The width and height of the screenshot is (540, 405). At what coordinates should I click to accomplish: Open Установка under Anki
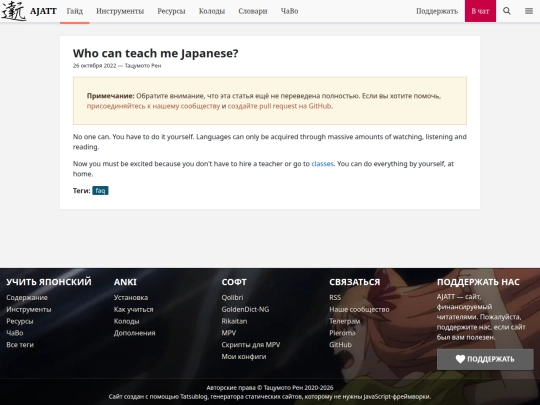(131, 298)
